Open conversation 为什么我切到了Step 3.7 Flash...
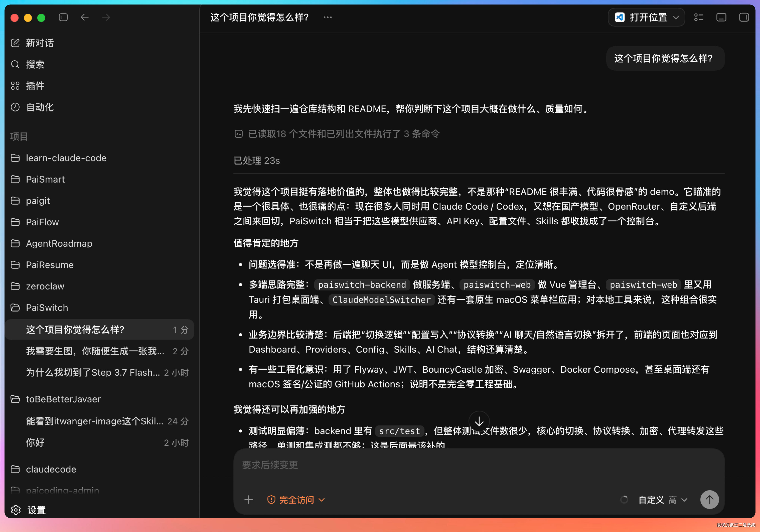The width and height of the screenshot is (760, 532). [x=99, y=372]
